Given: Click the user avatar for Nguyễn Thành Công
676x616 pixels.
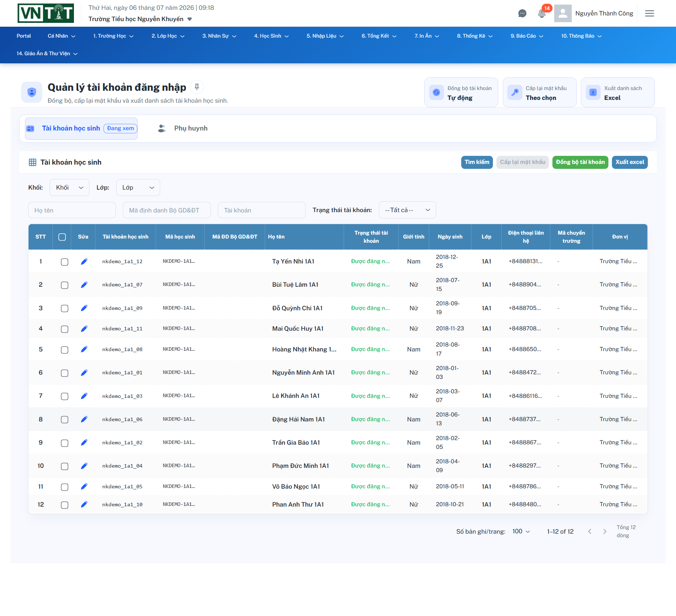Looking at the screenshot, I should 563,13.
